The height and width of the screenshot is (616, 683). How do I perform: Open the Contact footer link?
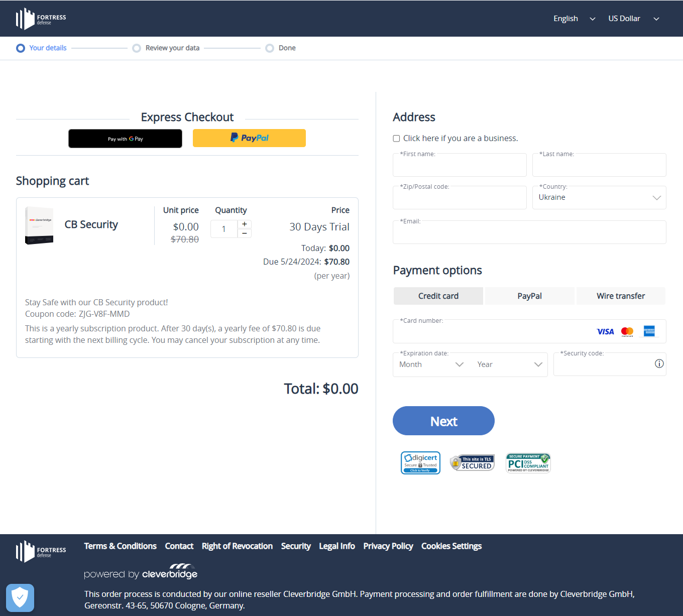coord(179,546)
